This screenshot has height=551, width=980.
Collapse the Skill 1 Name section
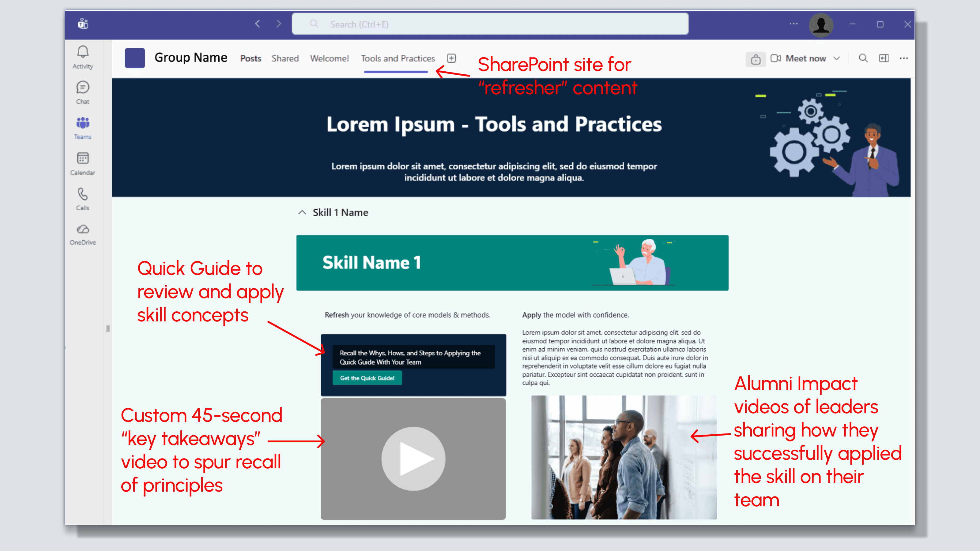click(x=302, y=212)
